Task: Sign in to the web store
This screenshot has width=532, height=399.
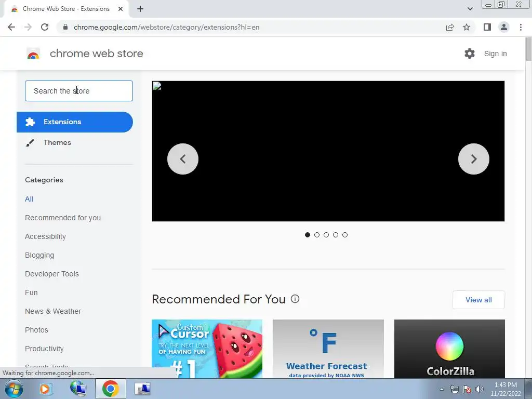Action: pyautogui.click(x=495, y=54)
